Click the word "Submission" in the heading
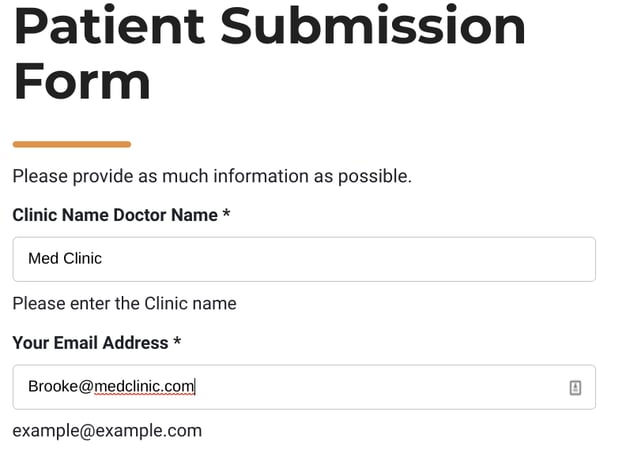 [373, 25]
